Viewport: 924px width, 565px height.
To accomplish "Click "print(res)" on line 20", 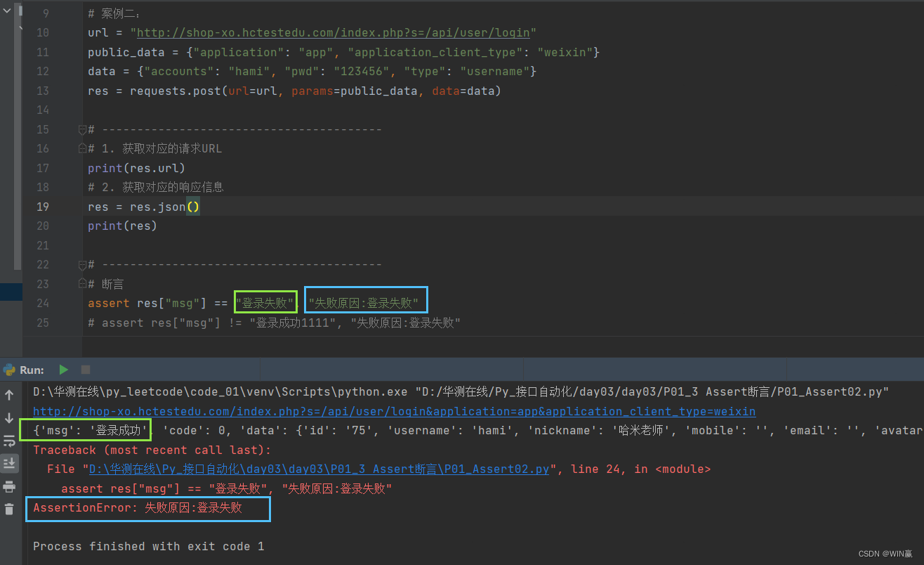I will [122, 226].
